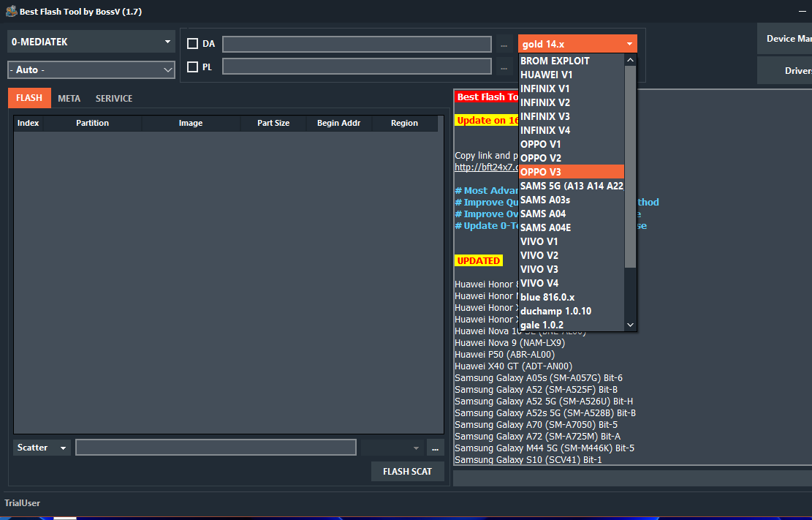812x520 pixels.
Task: Click the app icon in title bar
Action: (x=11, y=11)
